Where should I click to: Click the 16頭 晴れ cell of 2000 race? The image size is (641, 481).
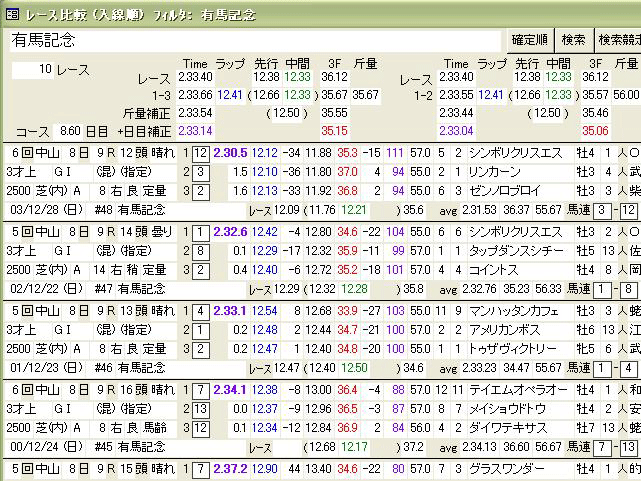147,390
